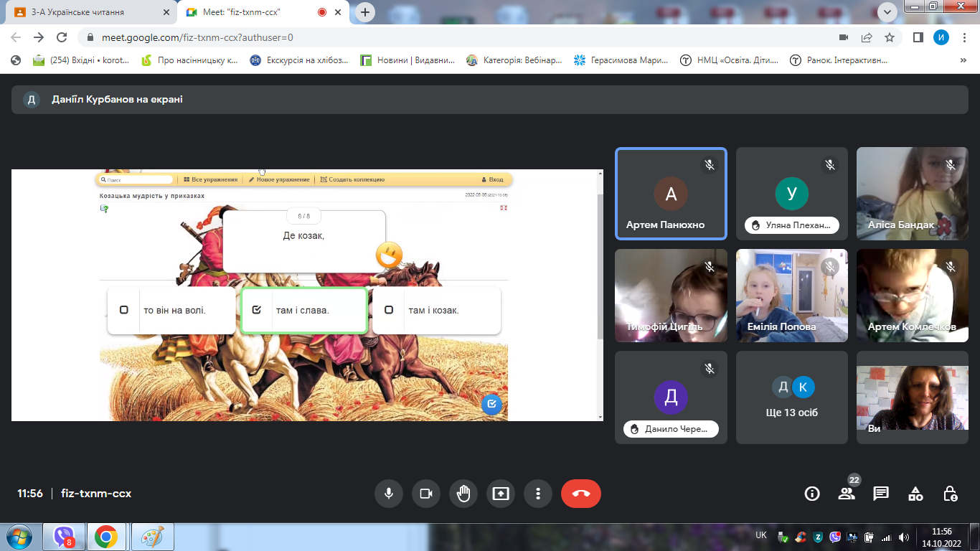This screenshot has height=551, width=980.
Task: Open a new browser tab
Action: pos(365,12)
